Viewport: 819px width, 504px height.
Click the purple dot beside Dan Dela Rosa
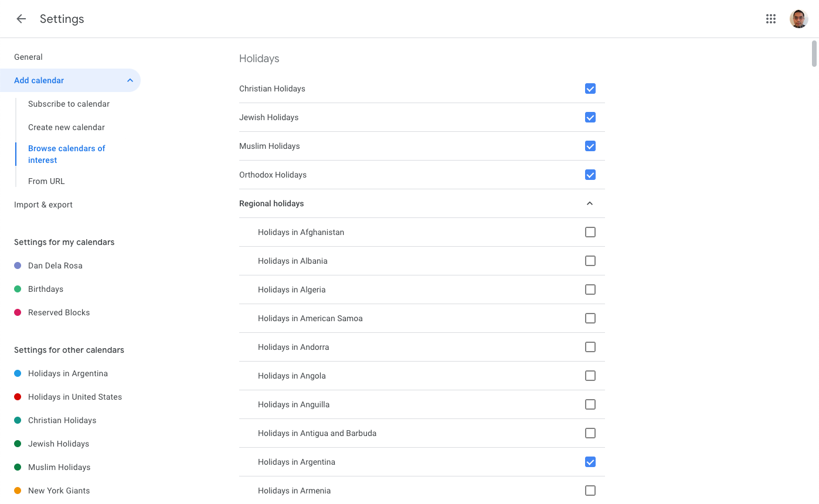tap(18, 265)
